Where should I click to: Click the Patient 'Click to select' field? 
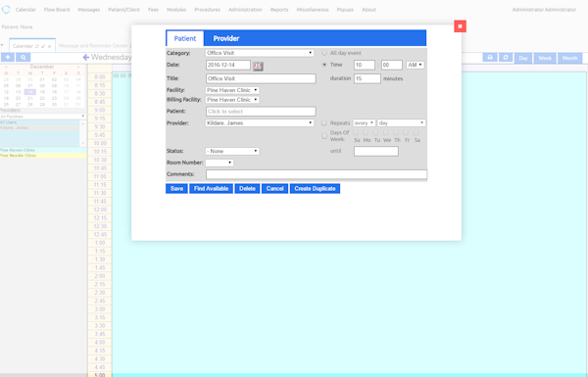point(261,112)
